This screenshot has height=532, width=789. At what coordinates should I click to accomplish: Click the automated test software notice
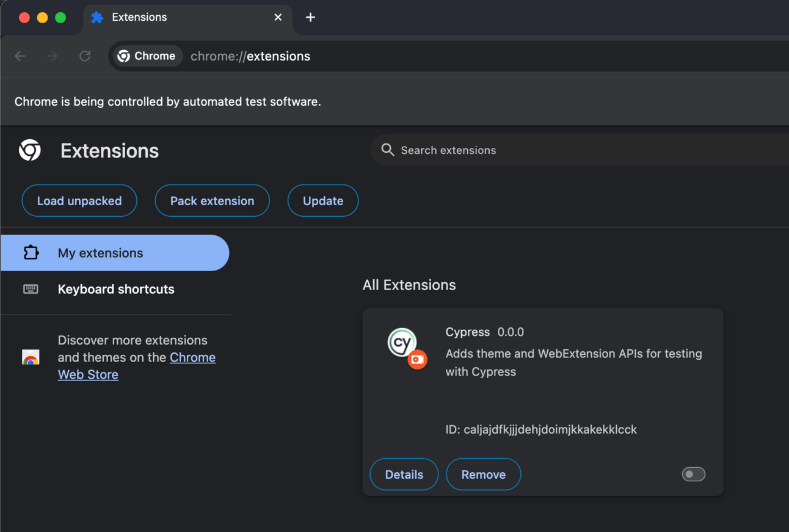point(168,101)
